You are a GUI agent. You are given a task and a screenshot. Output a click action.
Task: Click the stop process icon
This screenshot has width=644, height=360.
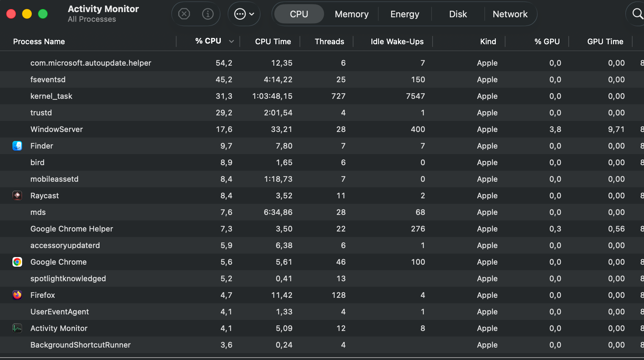(184, 14)
